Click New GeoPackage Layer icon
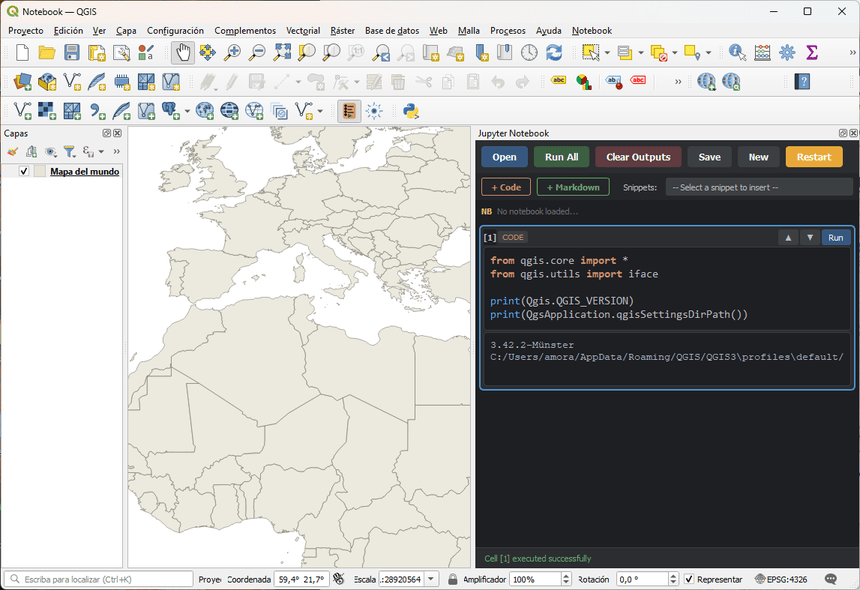 click(47, 82)
